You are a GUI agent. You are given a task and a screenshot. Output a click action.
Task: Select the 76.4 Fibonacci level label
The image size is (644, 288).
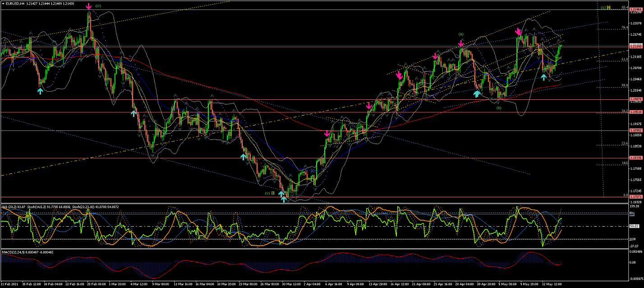(x=625, y=28)
